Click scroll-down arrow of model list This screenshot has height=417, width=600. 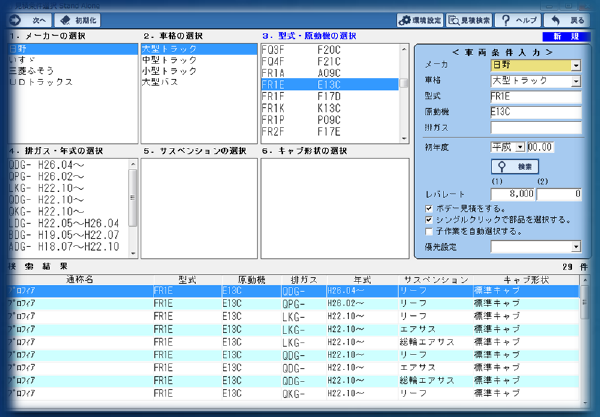click(404, 139)
